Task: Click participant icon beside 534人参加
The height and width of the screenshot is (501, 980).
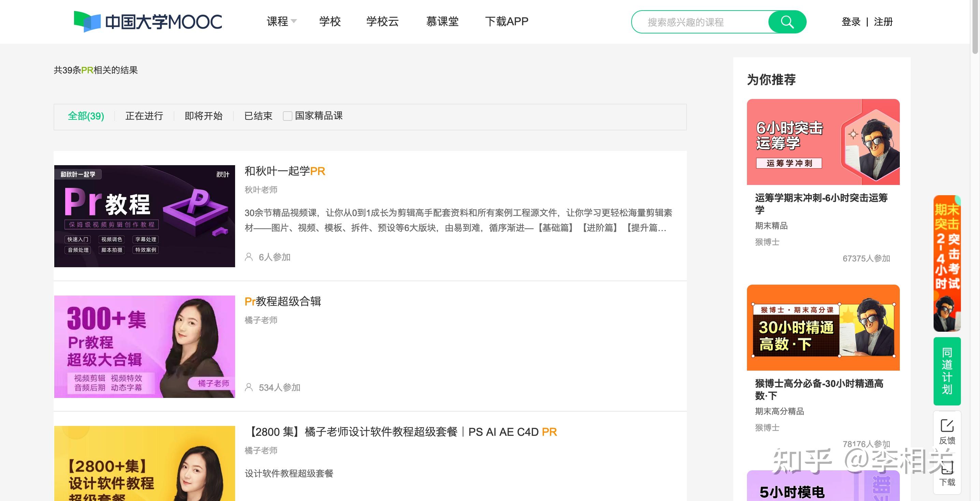Action: click(x=249, y=387)
